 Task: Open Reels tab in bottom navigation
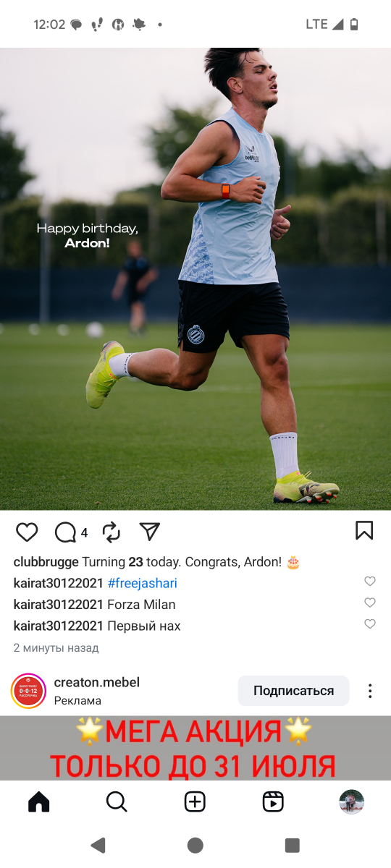coord(273,801)
